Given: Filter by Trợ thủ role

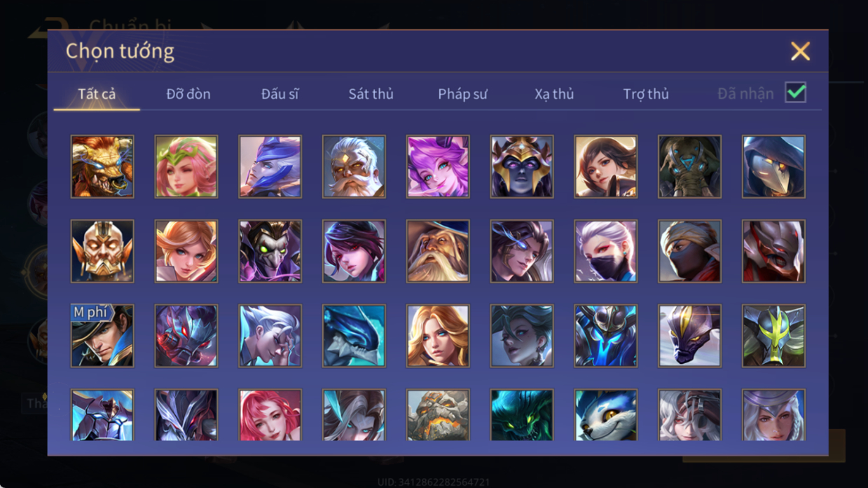Looking at the screenshot, I should pos(646,94).
